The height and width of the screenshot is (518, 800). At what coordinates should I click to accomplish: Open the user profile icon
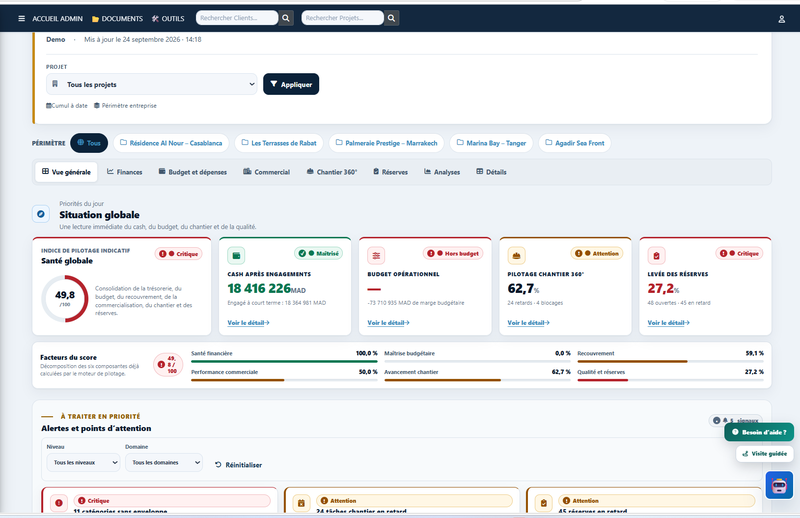pyautogui.click(x=781, y=19)
